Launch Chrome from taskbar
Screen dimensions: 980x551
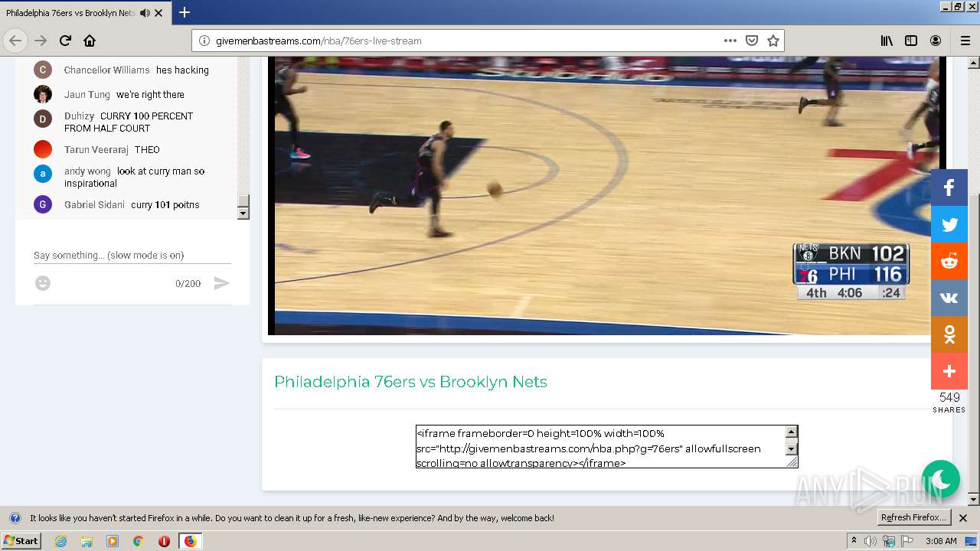(x=139, y=541)
